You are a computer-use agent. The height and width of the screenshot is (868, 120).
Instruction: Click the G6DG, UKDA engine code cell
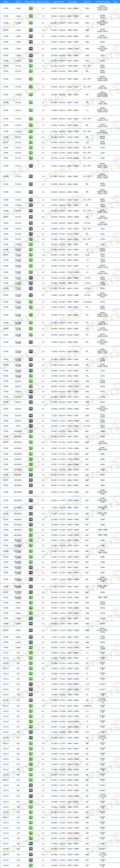click(x=103, y=426)
